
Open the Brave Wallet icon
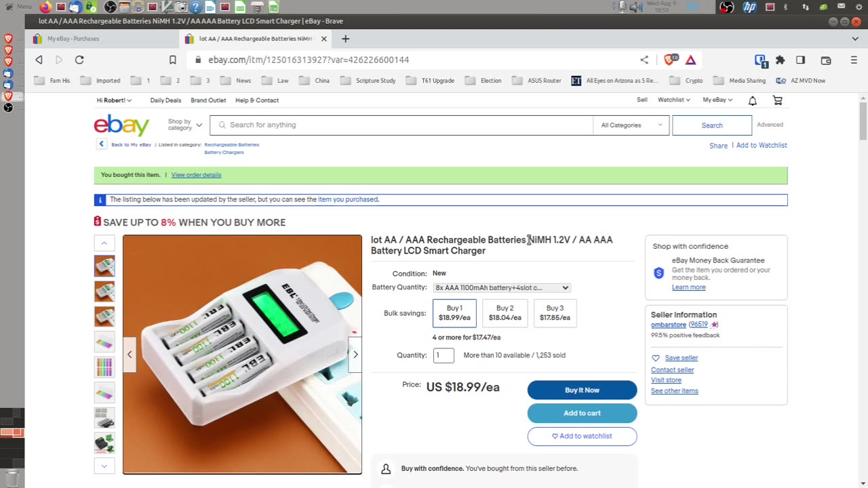826,60
